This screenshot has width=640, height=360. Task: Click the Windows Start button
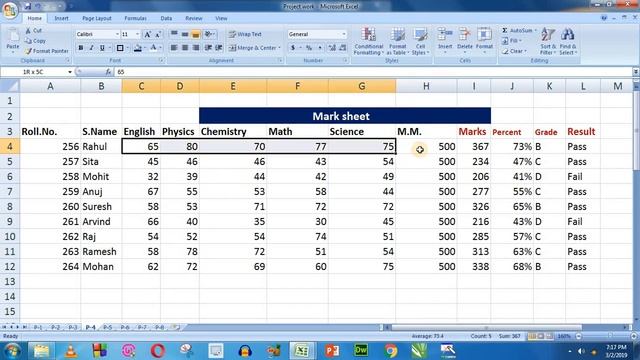(x=11, y=351)
